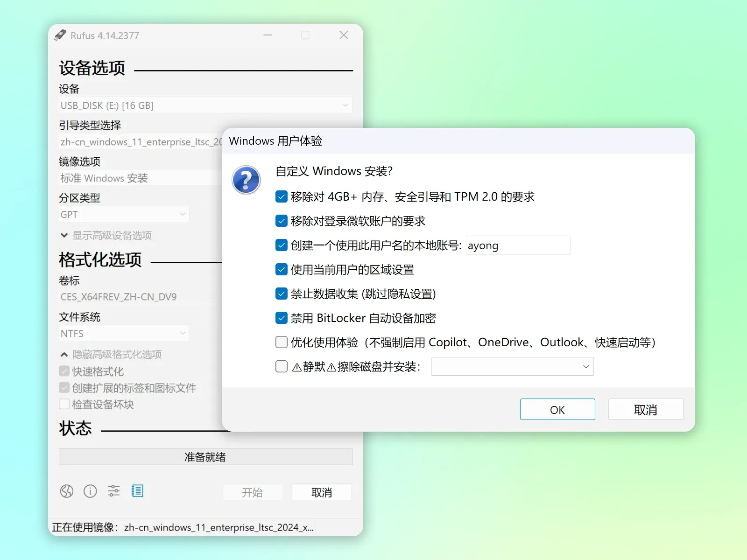Click the 状态 section heading

(x=76, y=428)
